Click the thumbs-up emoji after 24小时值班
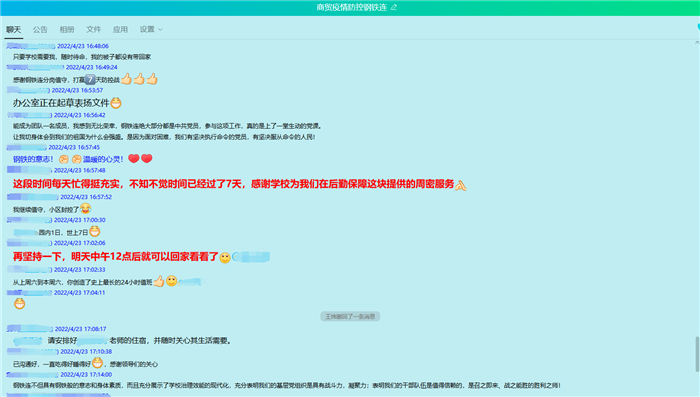The height and width of the screenshot is (397, 700). [159, 281]
